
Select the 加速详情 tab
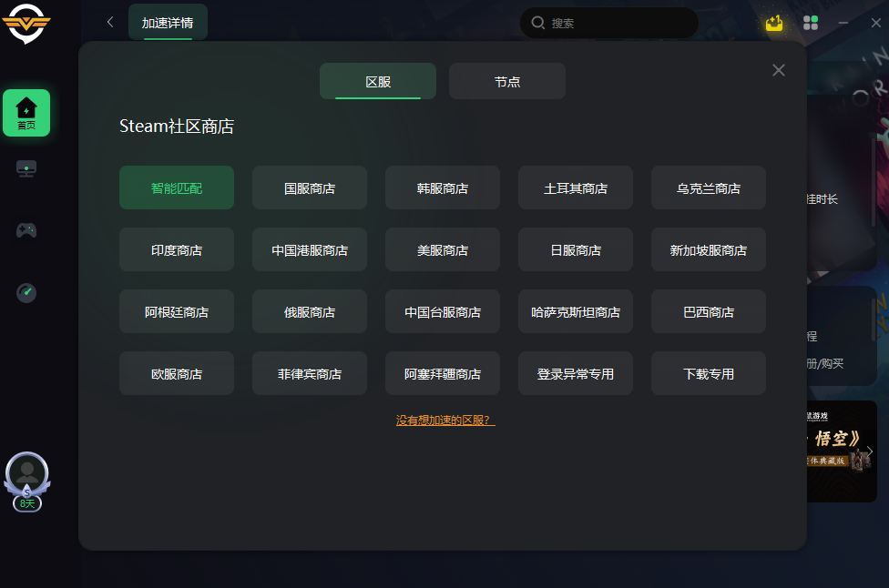(168, 23)
